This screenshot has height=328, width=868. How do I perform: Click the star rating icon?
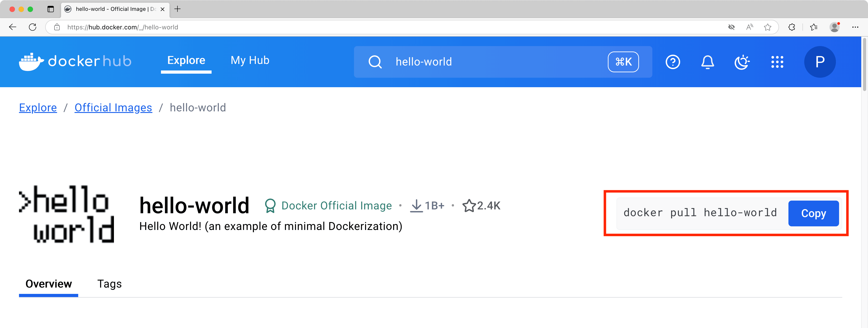469,206
